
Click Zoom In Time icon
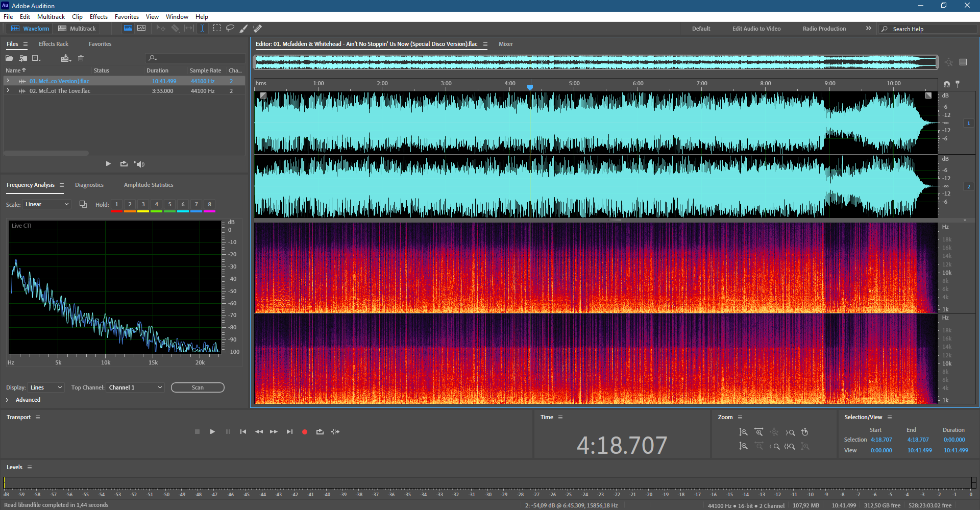758,432
